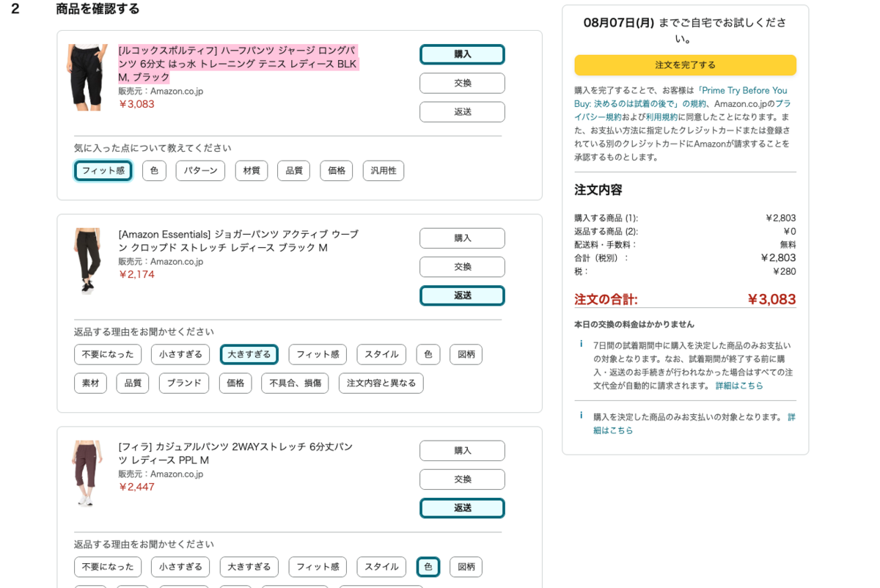This screenshot has height=588, width=880.
Task: Select 小さすぎる return reason for フィラ pants
Action: pyautogui.click(x=180, y=567)
